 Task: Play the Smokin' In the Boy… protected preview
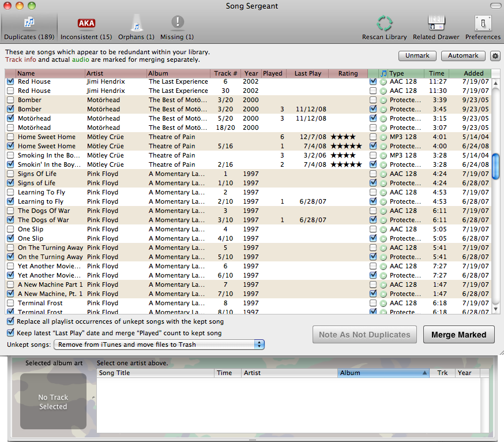383,164
